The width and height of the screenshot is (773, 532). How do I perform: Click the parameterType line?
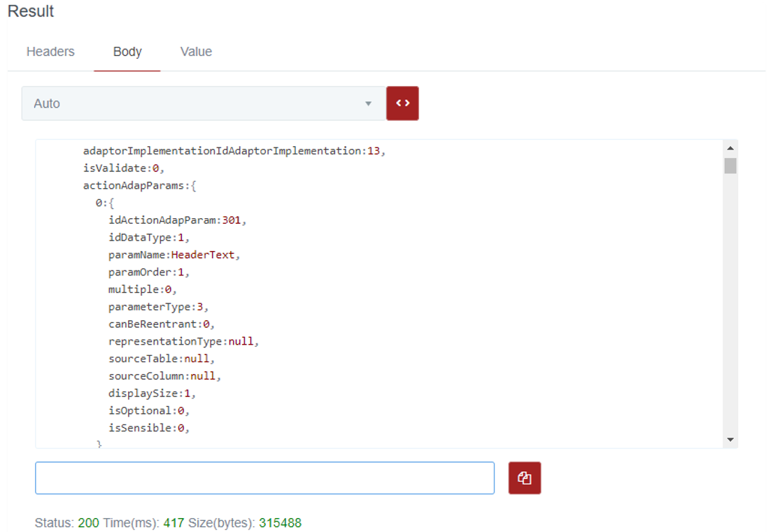157,307
